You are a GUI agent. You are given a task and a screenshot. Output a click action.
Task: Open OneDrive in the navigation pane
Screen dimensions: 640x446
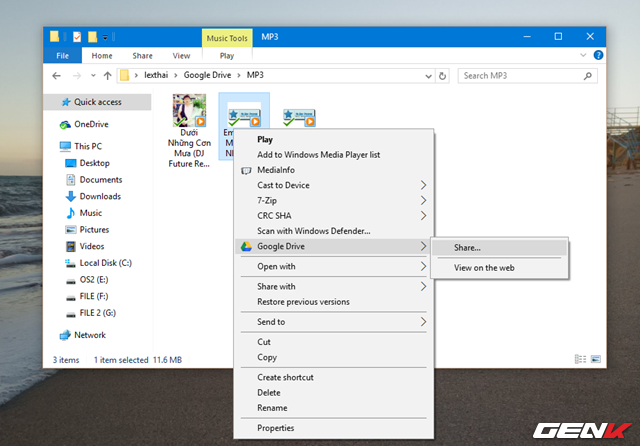(90, 124)
